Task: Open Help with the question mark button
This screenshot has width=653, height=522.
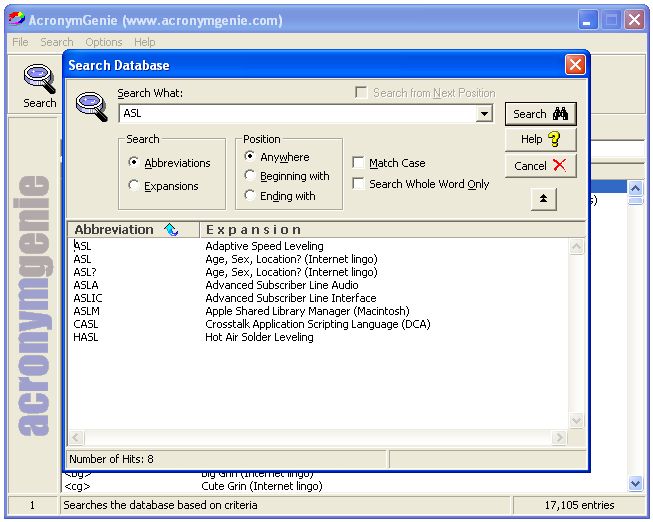Action: tap(540, 139)
